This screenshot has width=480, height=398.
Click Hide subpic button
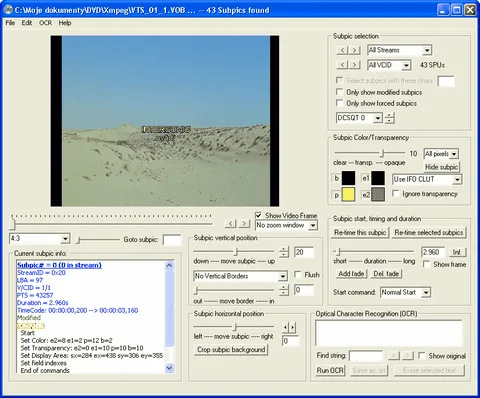click(441, 167)
